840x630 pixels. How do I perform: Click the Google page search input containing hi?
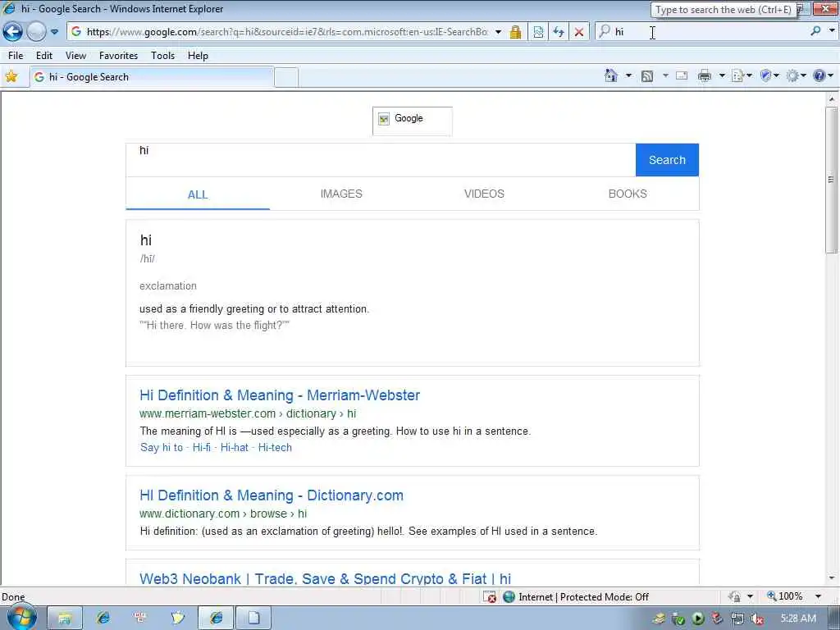[381, 160]
